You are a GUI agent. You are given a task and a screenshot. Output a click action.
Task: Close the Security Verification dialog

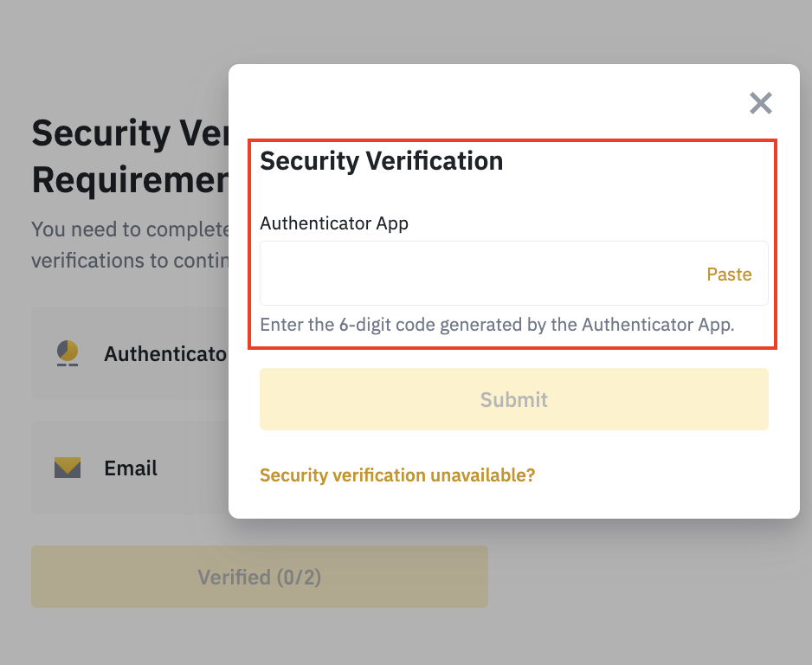(761, 103)
